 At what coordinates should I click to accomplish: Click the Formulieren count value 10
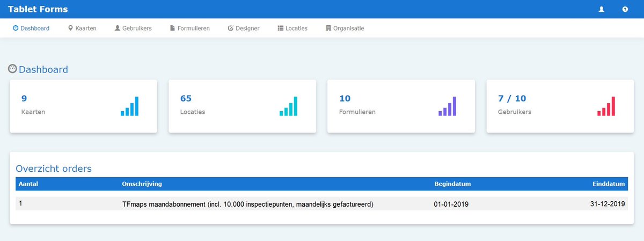(x=345, y=98)
